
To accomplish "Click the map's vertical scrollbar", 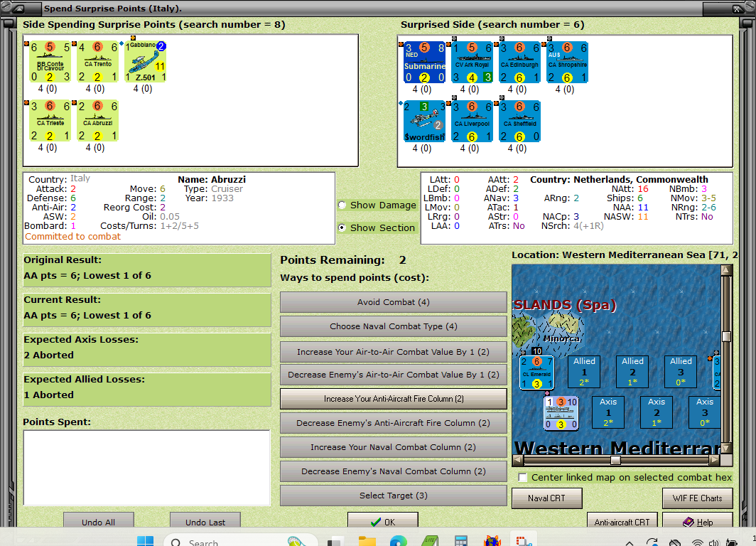I will point(727,334).
